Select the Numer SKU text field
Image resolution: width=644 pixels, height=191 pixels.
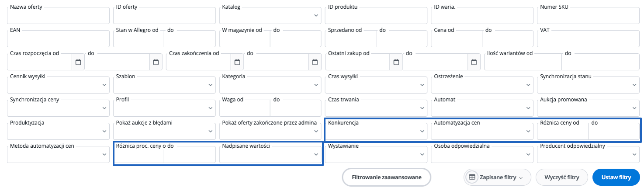click(588, 15)
